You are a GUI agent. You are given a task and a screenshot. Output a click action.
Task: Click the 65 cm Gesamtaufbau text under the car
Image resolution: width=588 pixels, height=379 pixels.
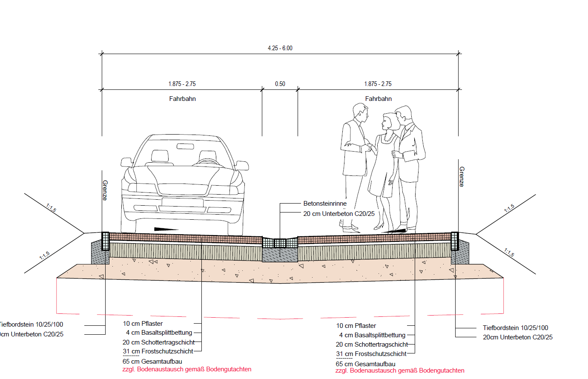coord(152,362)
